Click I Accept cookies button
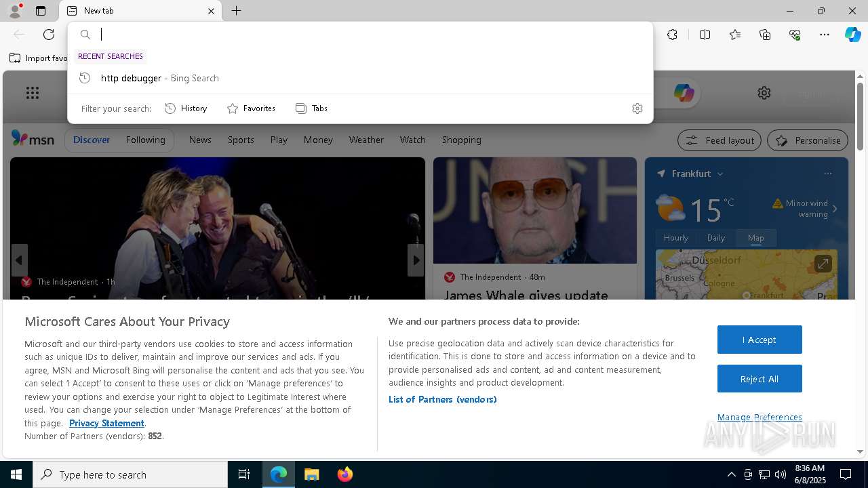Screen dimensions: 868x488 pyautogui.click(x=759, y=340)
